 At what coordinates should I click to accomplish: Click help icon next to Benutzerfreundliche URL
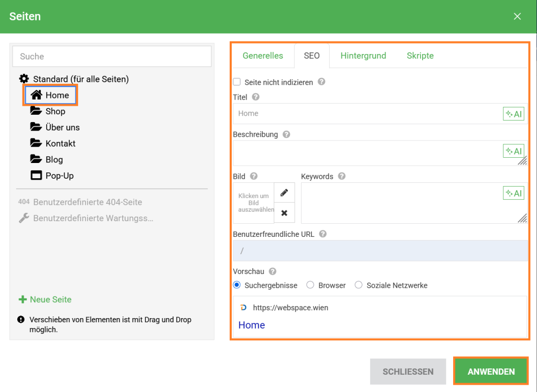[323, 234]
